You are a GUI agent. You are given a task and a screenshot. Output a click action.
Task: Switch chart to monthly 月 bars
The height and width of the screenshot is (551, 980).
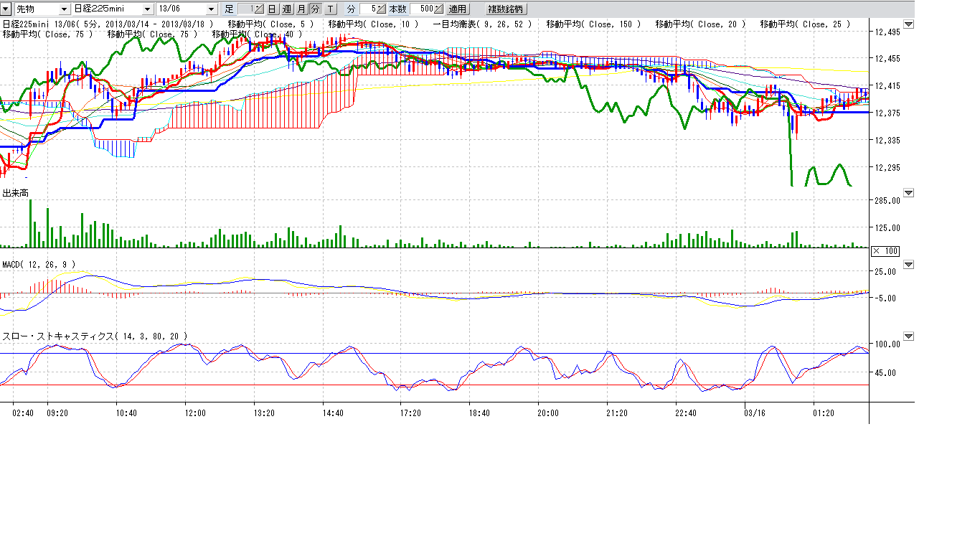tap(301, 9)
